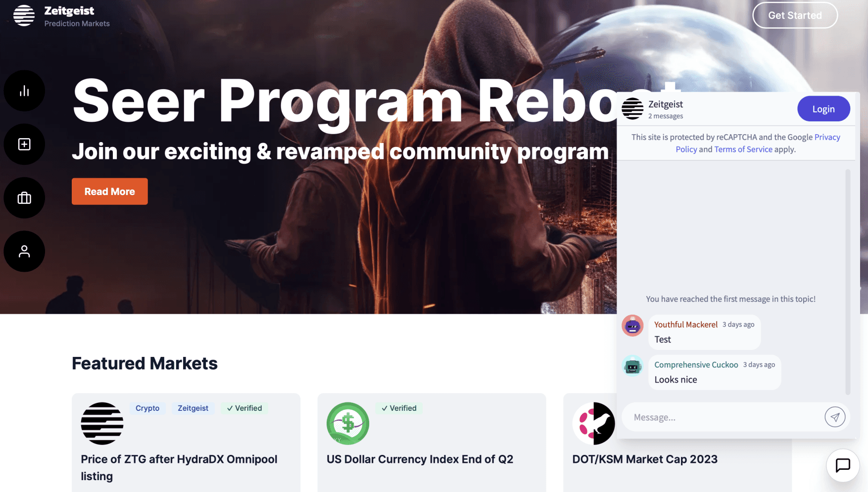The image size is (868, 492).
Task: Click the '2 messages' count label
Action: [x=666, y=116]
